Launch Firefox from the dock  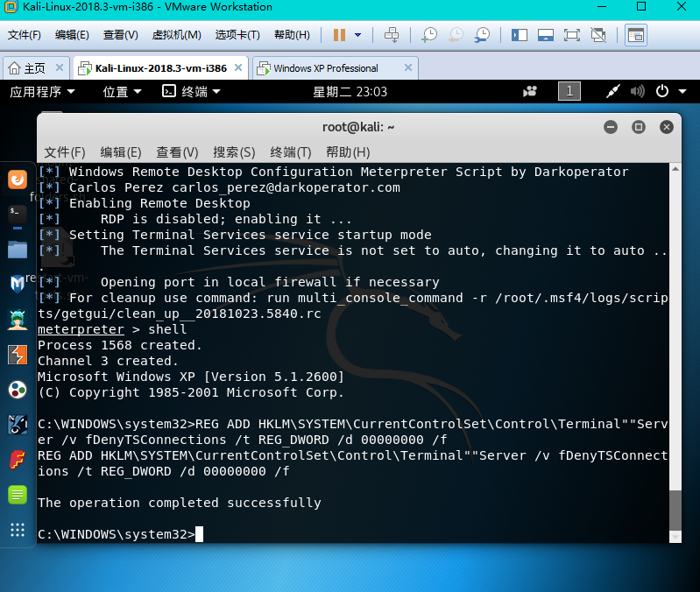(x=18, y=180)
